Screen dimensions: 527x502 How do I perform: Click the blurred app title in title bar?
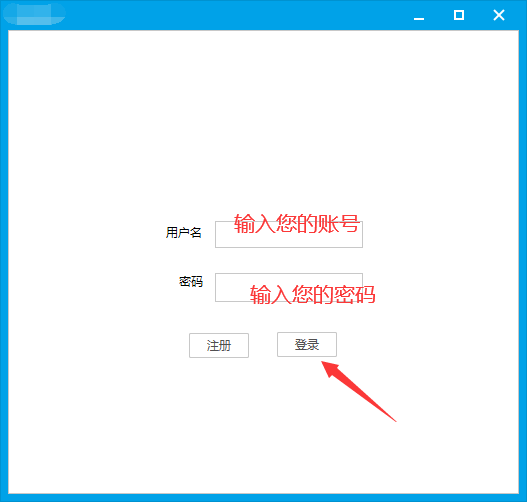[x=34, y=14]
